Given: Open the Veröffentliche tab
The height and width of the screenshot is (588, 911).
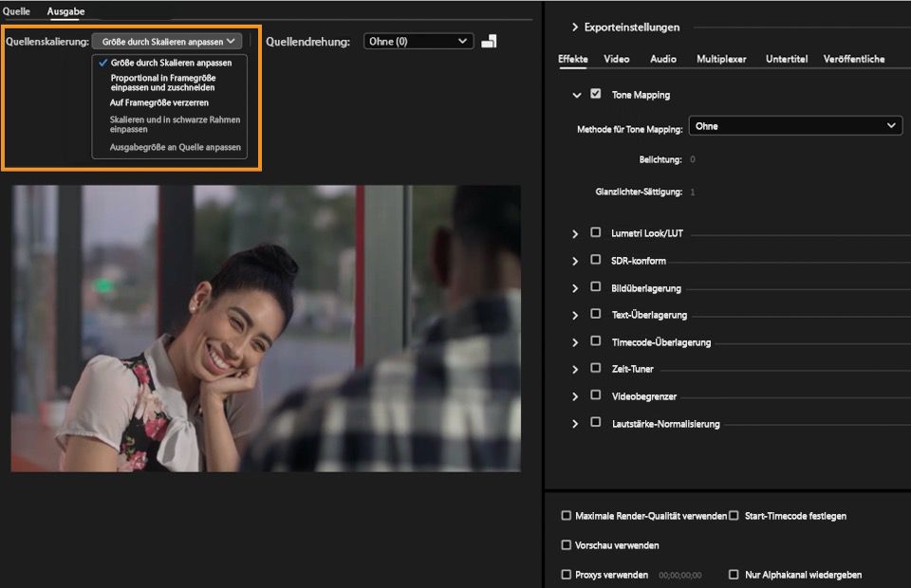Looking at the screenshot, I should [854, 59].
